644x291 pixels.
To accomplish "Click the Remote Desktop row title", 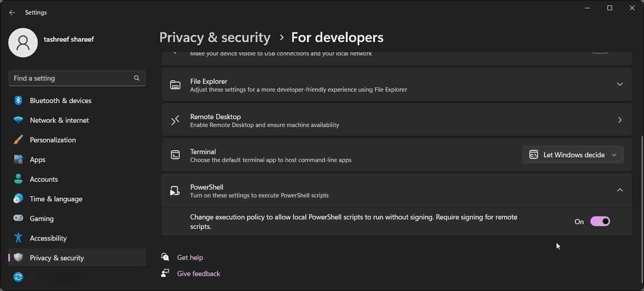I will [215, 116].
